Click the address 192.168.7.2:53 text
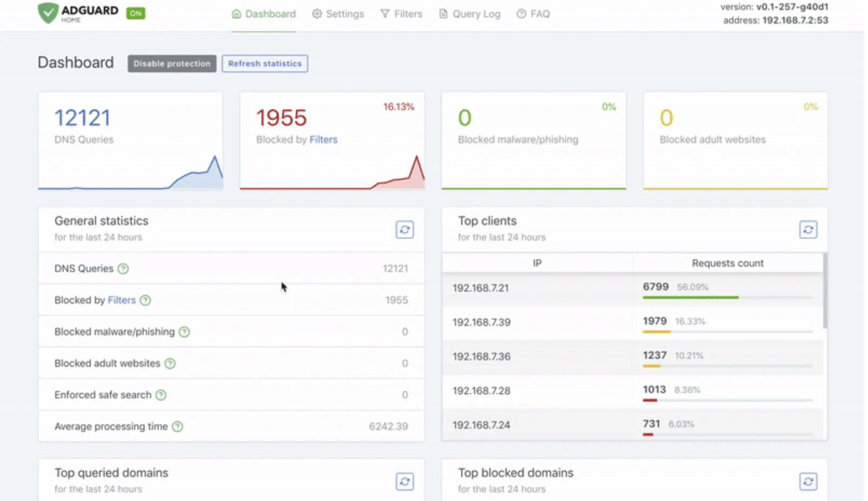868x501 pixels. (776, 21)
